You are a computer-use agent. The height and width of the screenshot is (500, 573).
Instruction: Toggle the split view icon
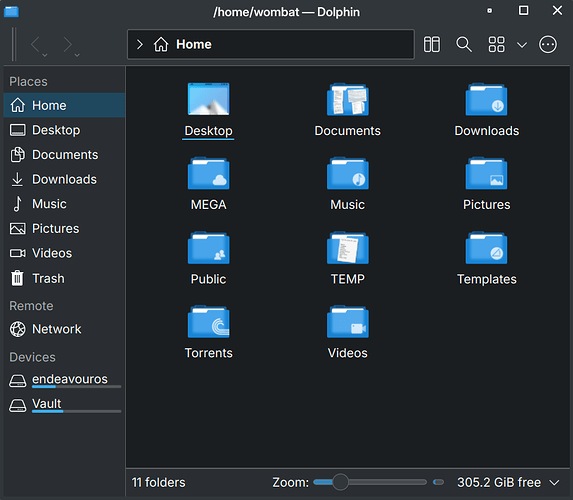pos(432,45)
